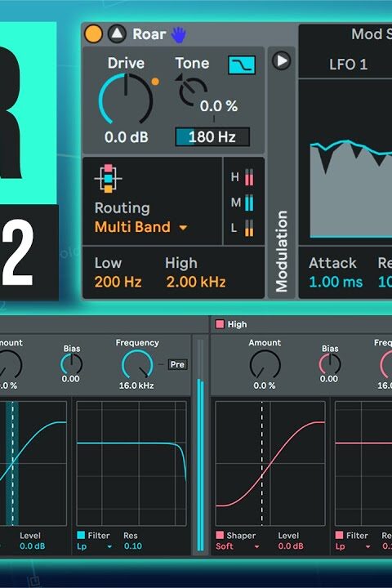Click the Attack value 1.00 ms
Image resolution: width=392 pixels, height=588 pixels.
(x=336, y=282)
